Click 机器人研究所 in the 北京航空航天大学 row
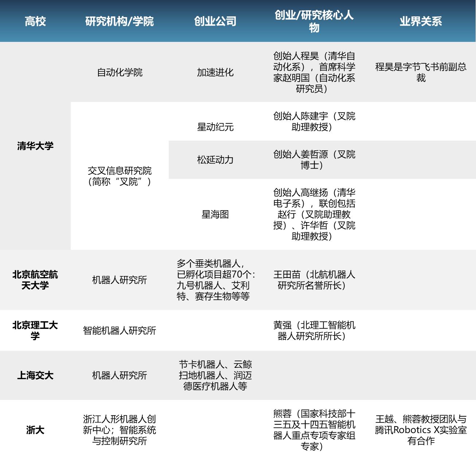The height and width of the screenshot is (460, 476). click(120, 280)
